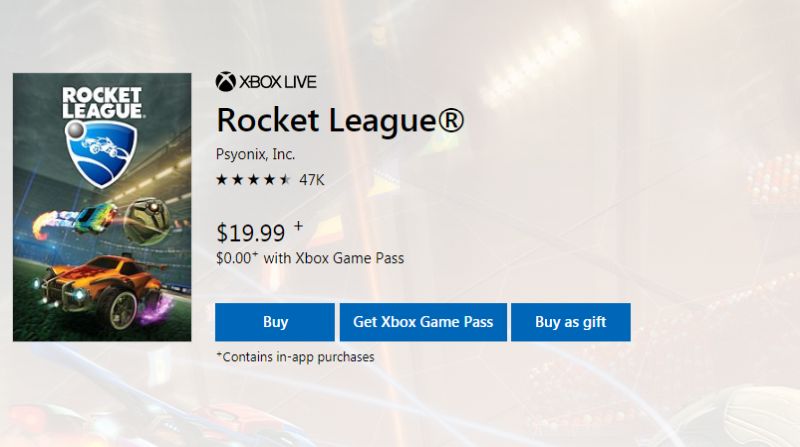Open the Psyonix, Inc. publisher link
The width and height of the screenshot is (800, 447).
(256, 154)
